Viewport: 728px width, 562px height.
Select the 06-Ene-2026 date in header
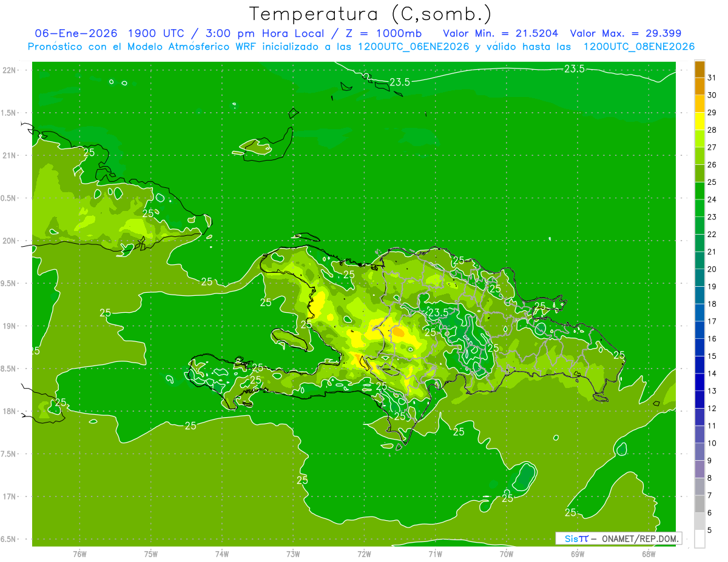coord(73,33)
